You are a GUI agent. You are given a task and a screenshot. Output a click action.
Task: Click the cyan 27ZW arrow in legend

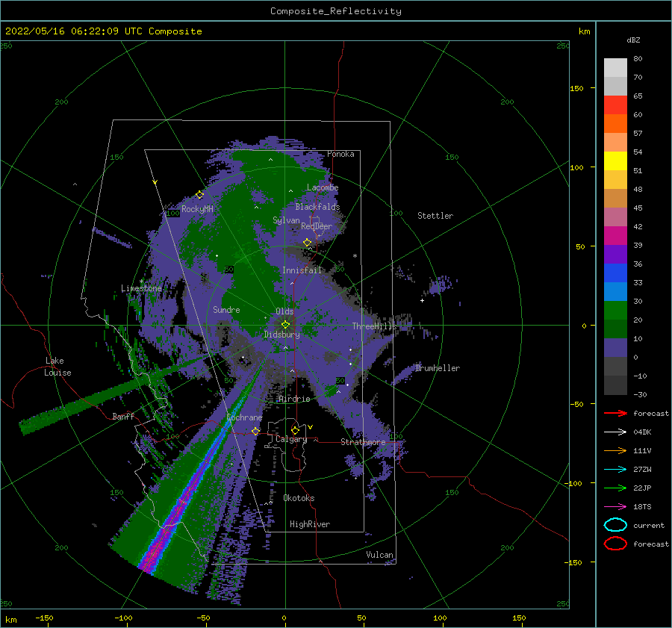615,470
